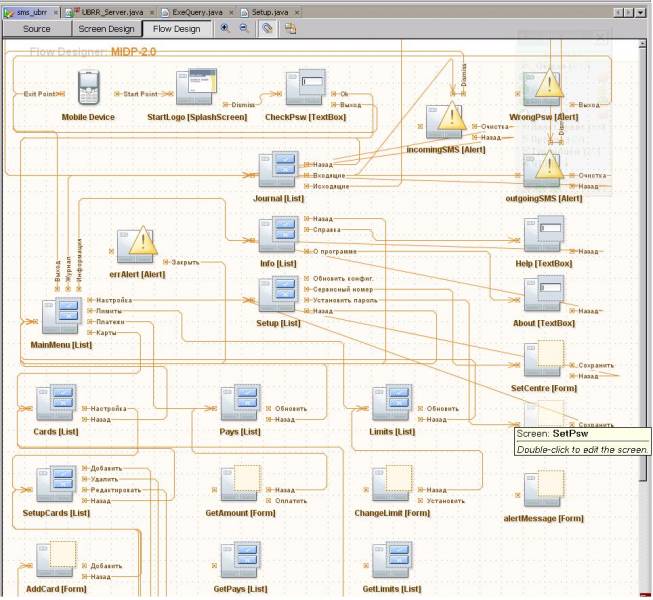653x600 pixels.
Task: Select the AddCard Form node icon
Action: point(56,559)
